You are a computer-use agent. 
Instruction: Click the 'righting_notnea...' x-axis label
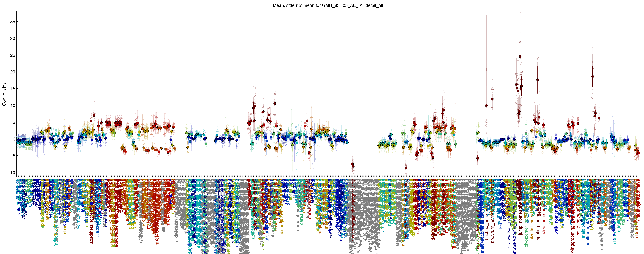538,223
